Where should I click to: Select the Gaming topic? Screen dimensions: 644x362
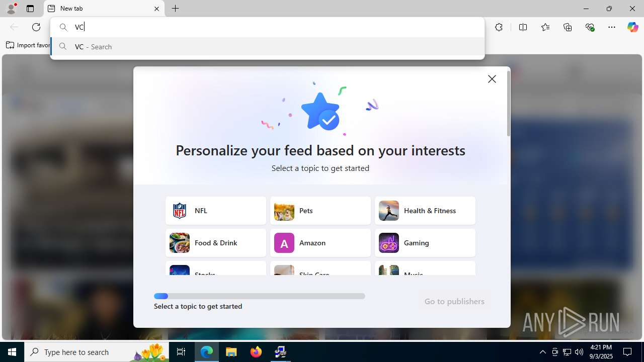425,243
